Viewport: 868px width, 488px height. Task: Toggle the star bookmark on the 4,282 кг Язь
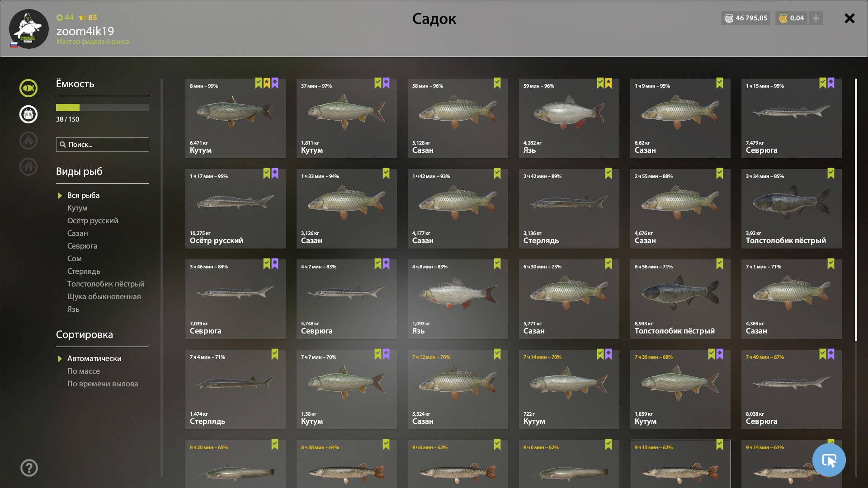pos(609,83)
